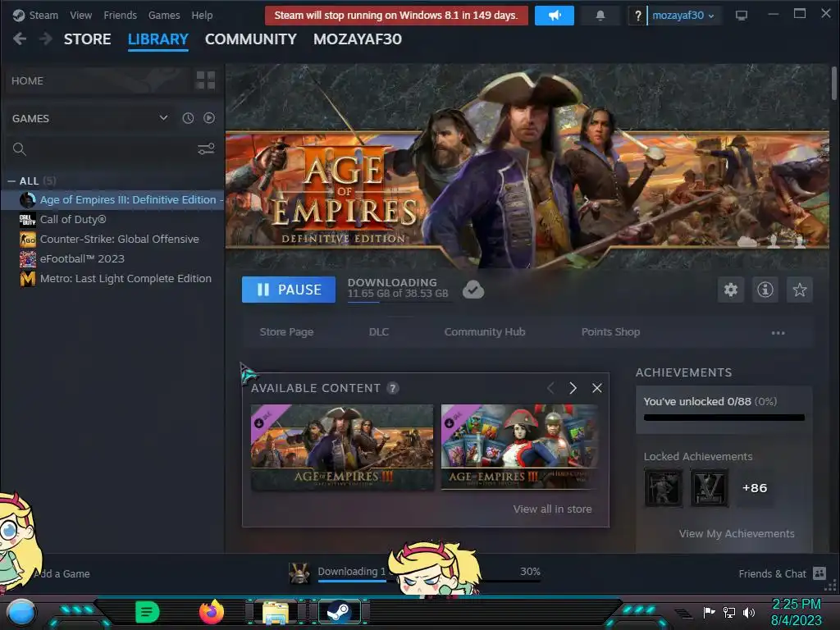Image resolution: width=840 pixels, height=630 pixels.
Task: Sort games by recent activity clock icon
Action: [188, 118]
